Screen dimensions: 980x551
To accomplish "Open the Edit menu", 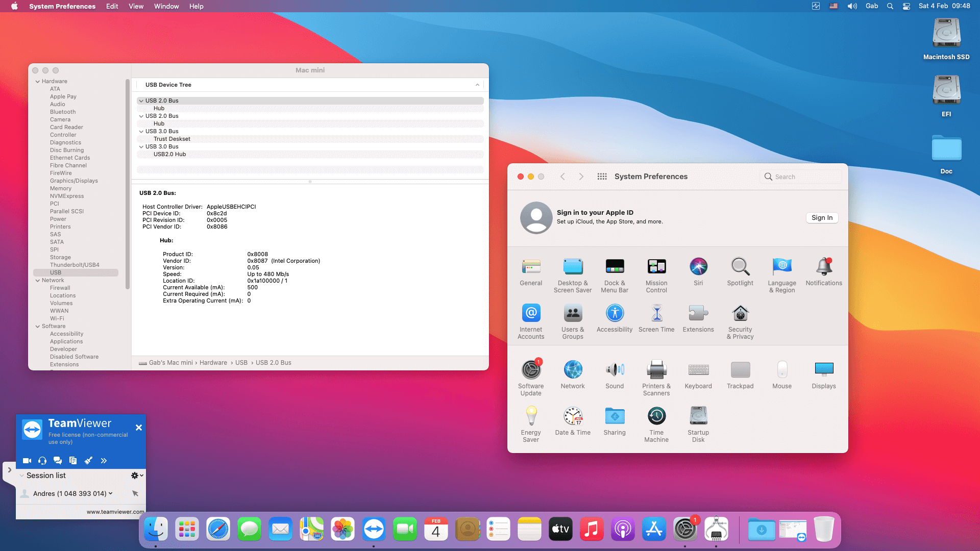I will click(x=112, y=6).
